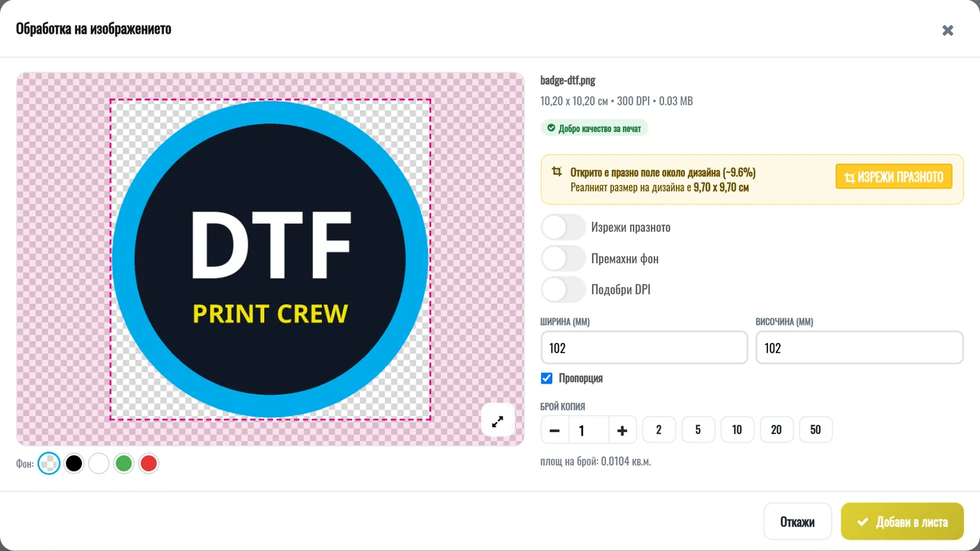Choose the 50 copies preset

pyautogui.click(x=815, y=430)
